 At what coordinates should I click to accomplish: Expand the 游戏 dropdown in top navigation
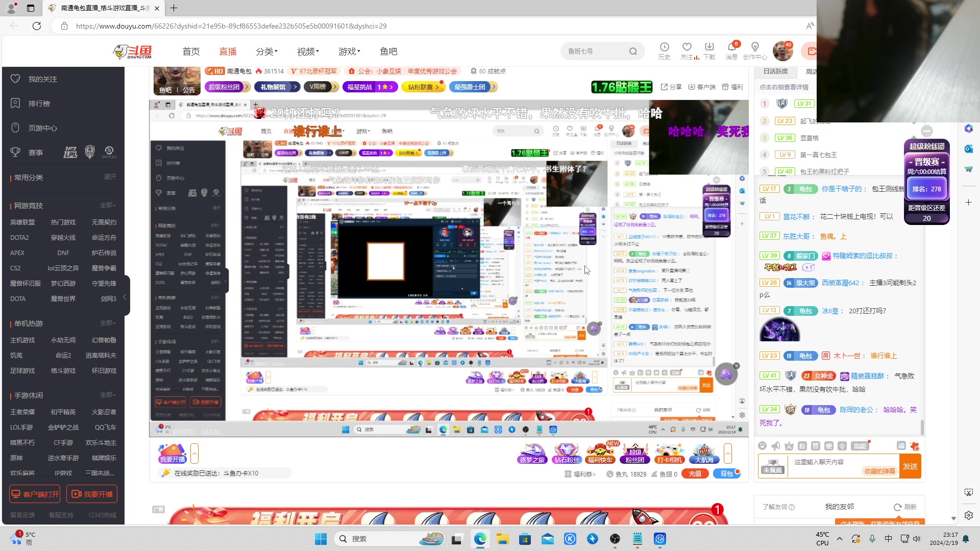pos(349,52)
